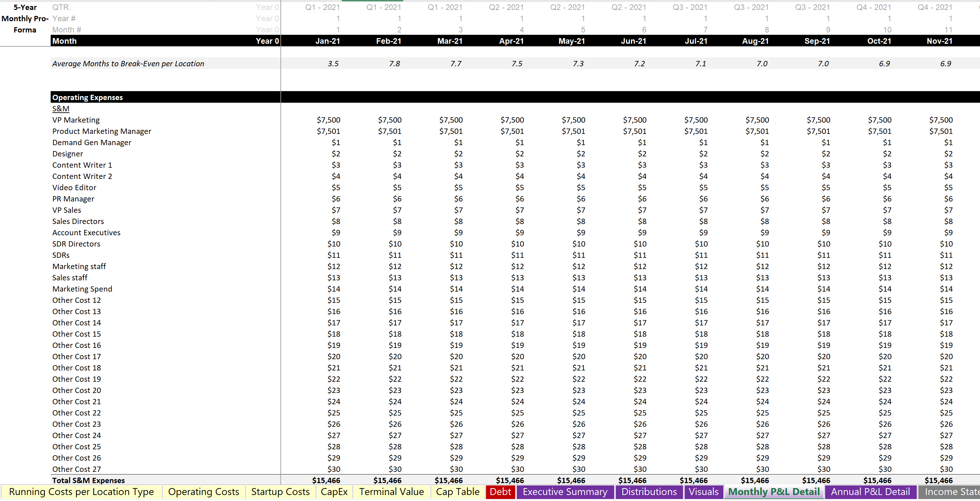Click the underlined S&M heading
The image size is (980, 501).
click(x=61, y=109)
